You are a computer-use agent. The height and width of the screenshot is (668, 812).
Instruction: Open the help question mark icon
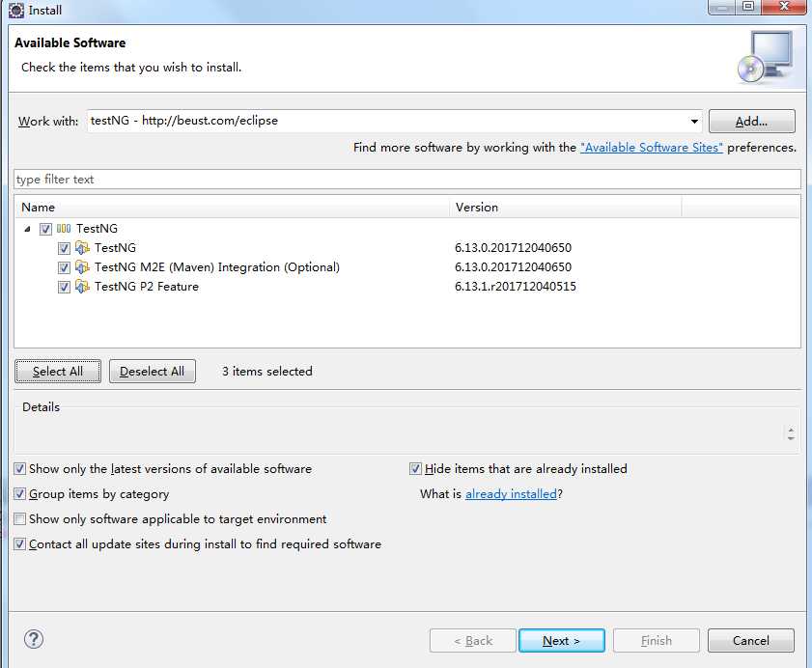pos(34,639)
